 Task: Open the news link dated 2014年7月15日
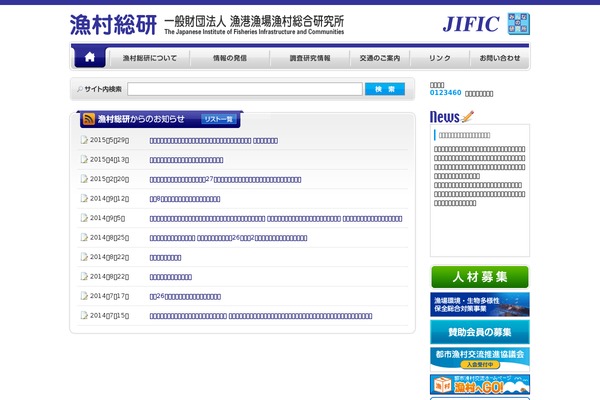coord(261,316)
